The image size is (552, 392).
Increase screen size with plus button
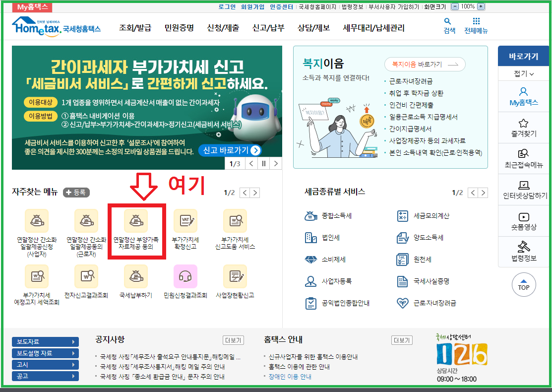pyautogui.click(x=480, y=6)
